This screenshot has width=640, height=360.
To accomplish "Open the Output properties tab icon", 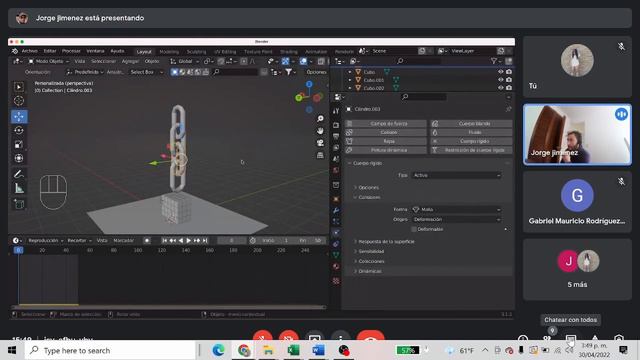I will click(x=336, y=136).
